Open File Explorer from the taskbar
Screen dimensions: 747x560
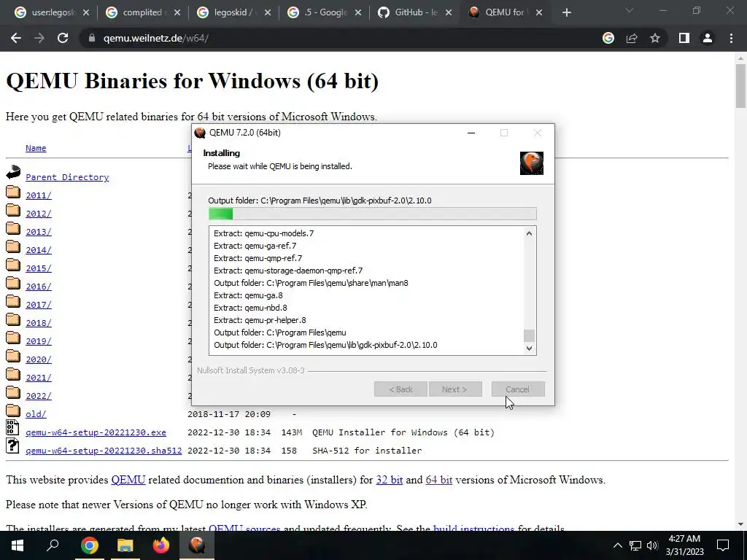coord(125,545)
